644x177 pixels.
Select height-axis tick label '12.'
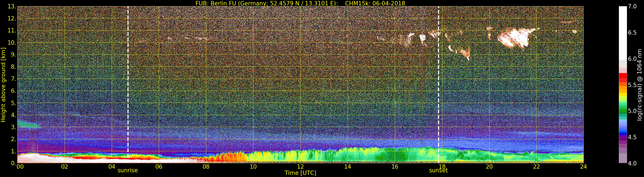(x=12, y=18)
